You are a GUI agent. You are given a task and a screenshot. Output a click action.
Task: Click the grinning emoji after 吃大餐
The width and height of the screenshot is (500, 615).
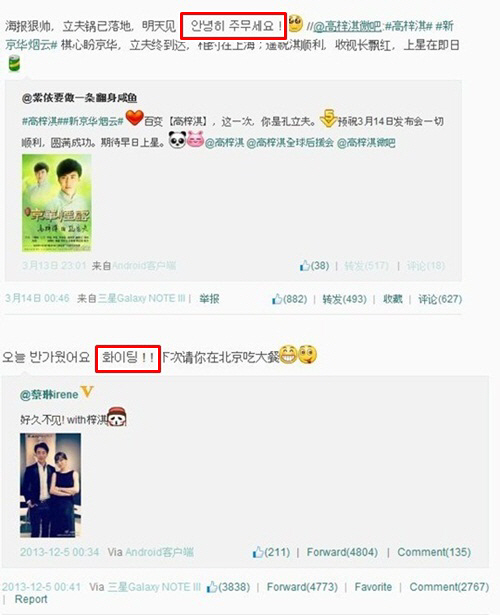(x=288, y=354)
